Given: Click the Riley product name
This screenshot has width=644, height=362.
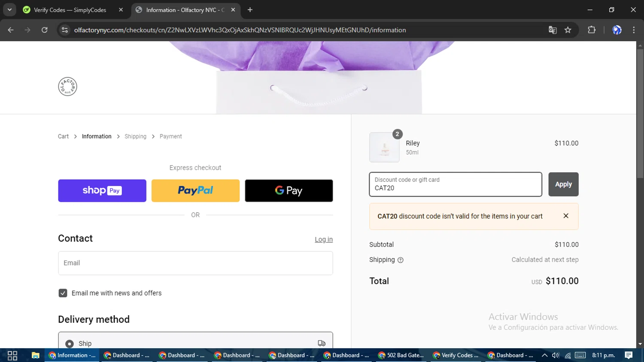Looking at the screenshot, I should (413, 143).
